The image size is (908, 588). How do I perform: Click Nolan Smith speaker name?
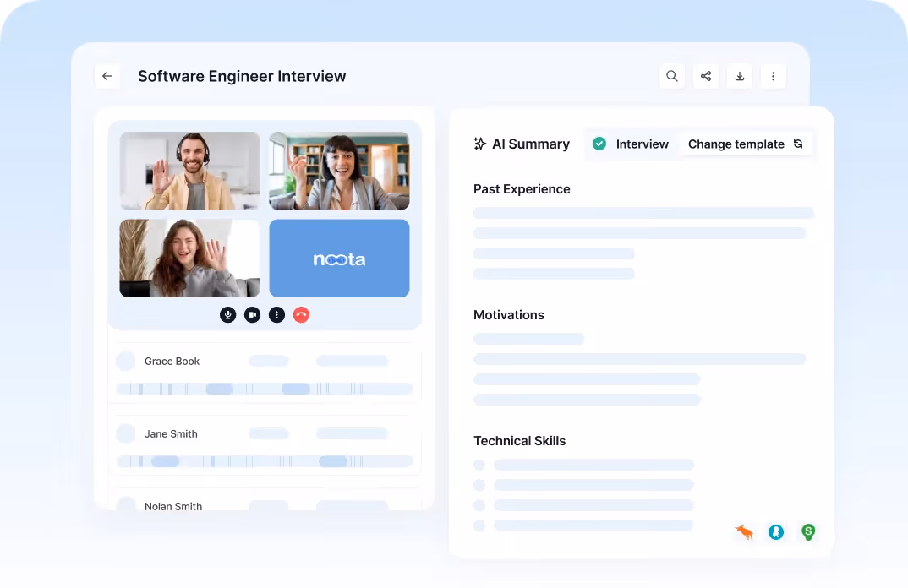click(x=173, y=506)
